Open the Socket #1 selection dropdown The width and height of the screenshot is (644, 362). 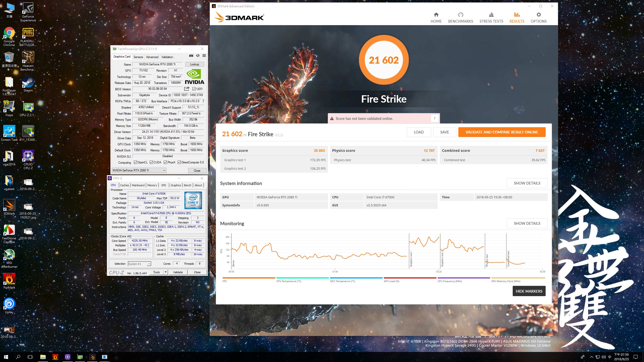pyautogui.click(x=139, y=264)
